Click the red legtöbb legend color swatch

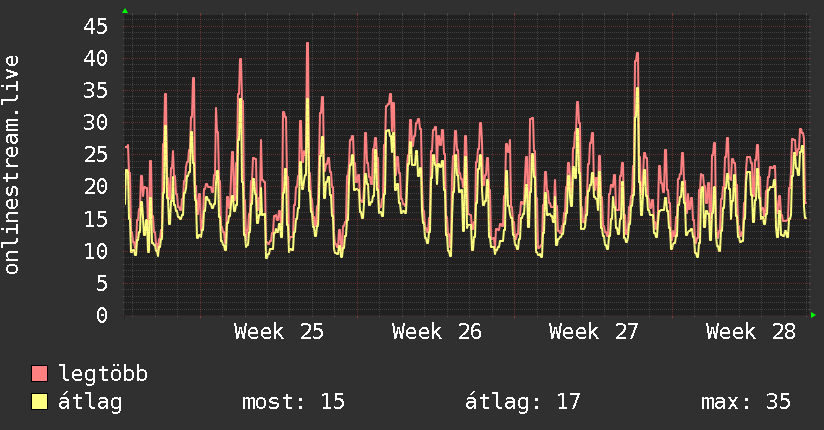click(39, 373)
